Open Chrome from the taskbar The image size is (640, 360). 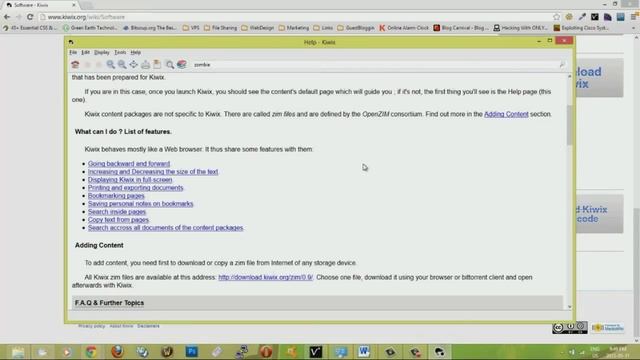click(91, 351)
